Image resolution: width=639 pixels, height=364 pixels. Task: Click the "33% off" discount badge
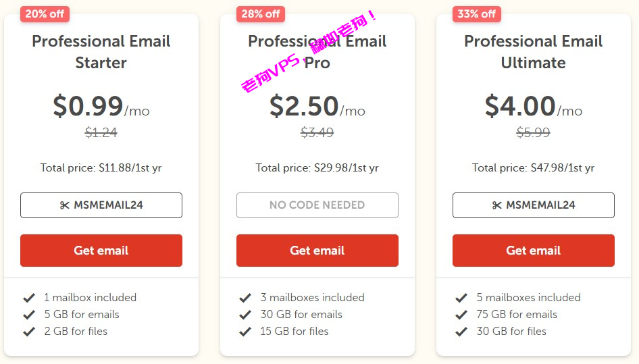click(477, 14)
